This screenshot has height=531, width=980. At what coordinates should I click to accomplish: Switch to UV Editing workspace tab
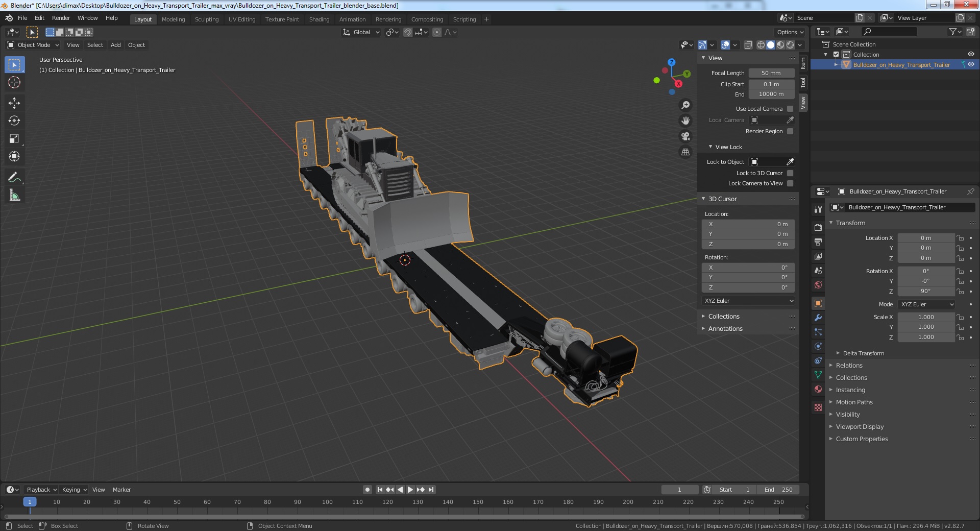click(x=241, y=19)
